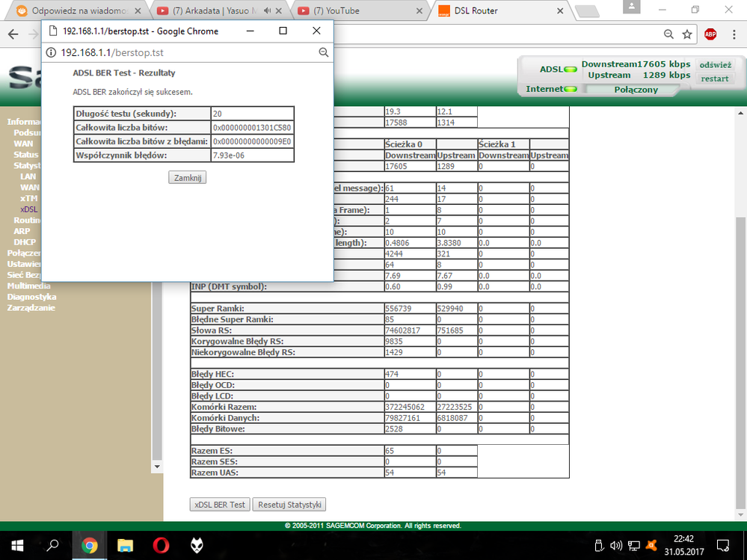Open Opera browser from the taskbar
This screenshot has height=560, width=747.
(x=161, y=544)
